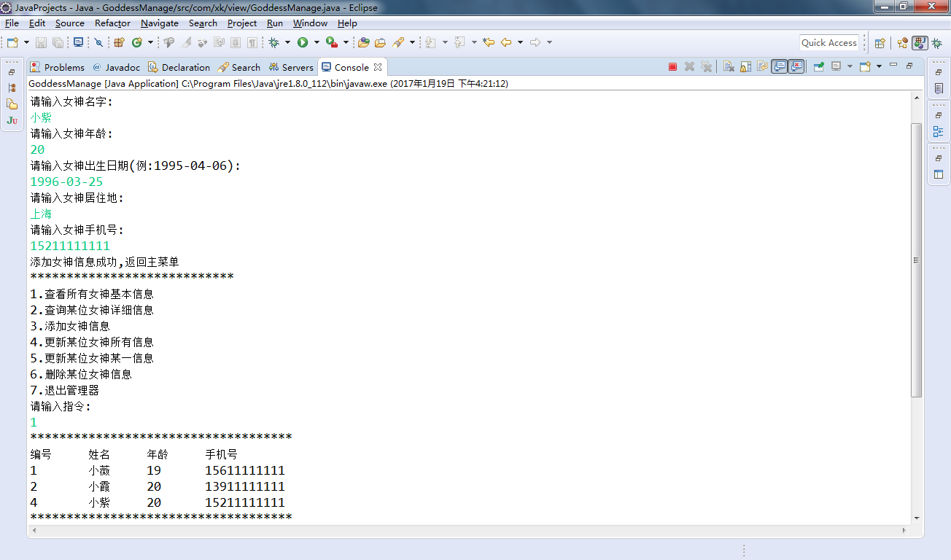The image size is (951, 560).
Task: Expand the Back navigation history dropdown
Action: pyautogui.click(x=520, y=42)
